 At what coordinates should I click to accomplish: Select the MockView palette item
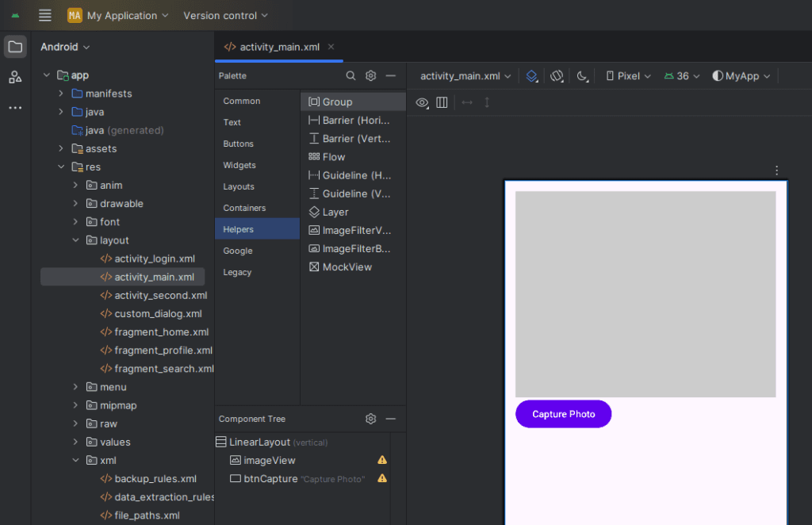click(353, 267)
